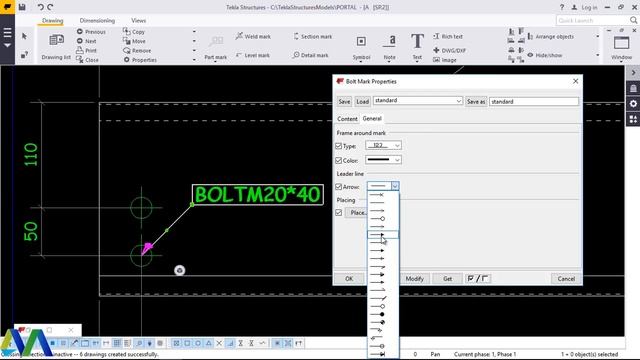Open drawing Properties

tap(140, 60)
